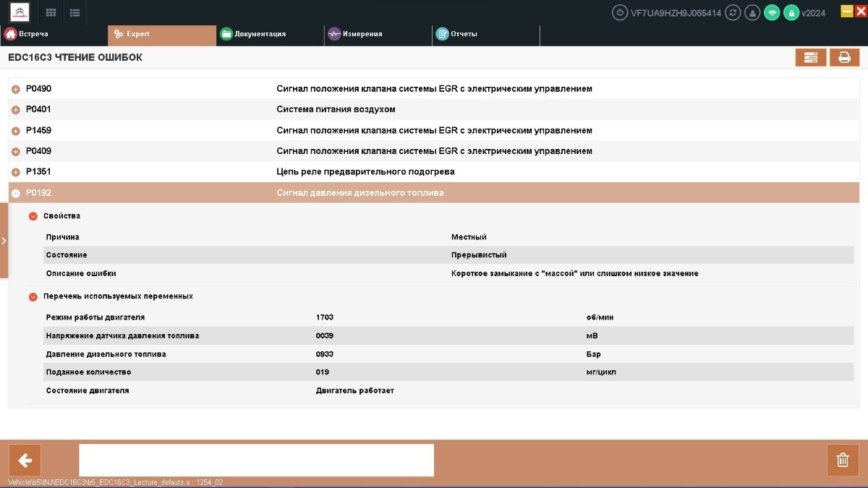Collapse Перечень используемых переменных section
This screenshot has height=488, width=868.
pos(33,296)
